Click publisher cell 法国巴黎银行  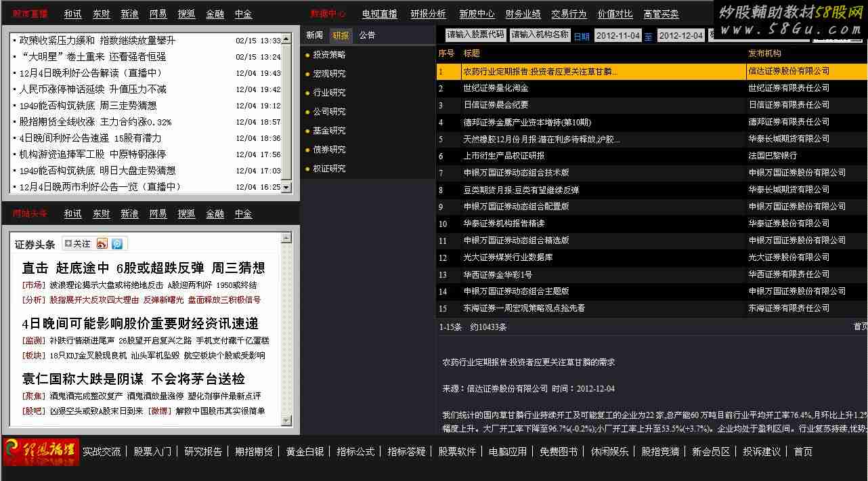773,156
